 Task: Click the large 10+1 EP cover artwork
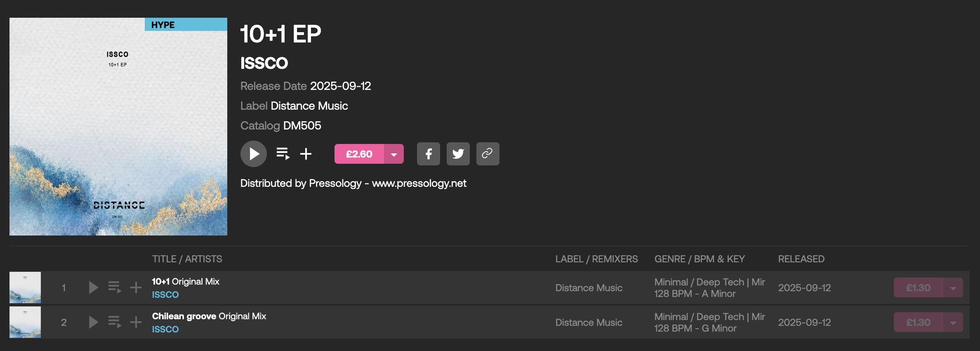pos(118,127)
